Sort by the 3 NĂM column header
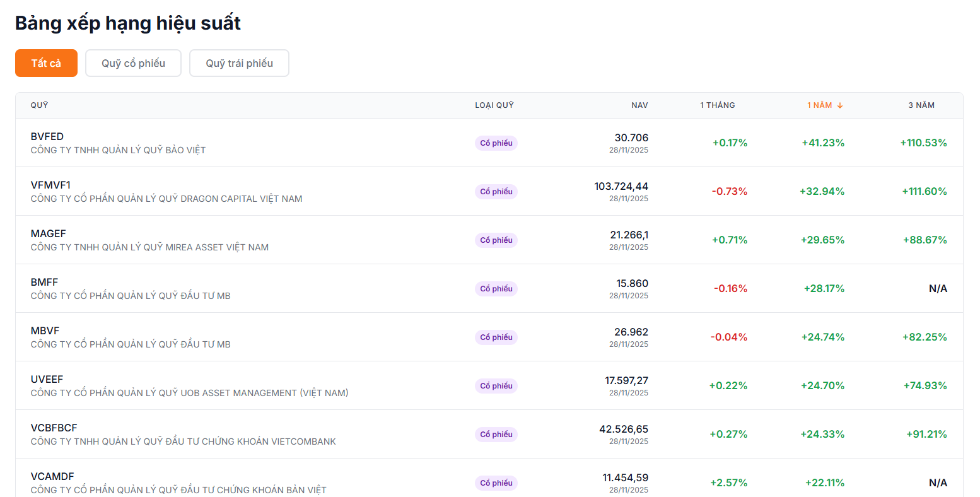Screen dimensions: 980x497 coord(921,105)
